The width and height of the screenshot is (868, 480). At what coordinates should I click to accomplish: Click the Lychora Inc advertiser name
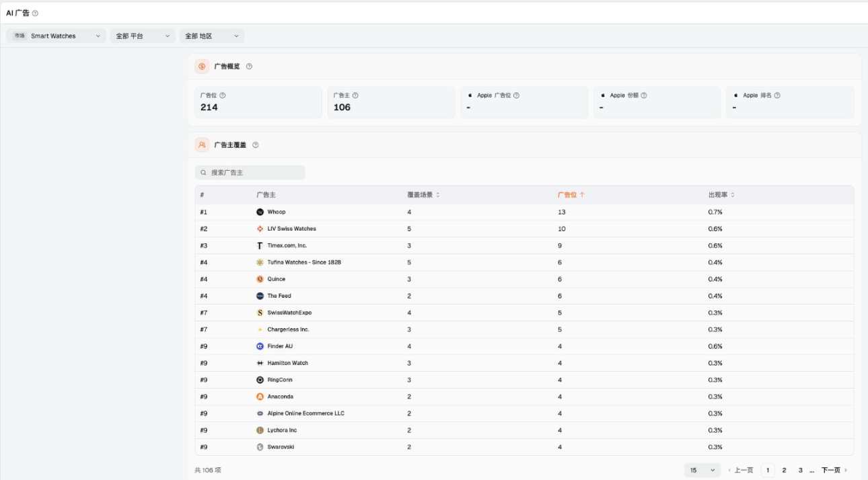click(x=282, y=430)
